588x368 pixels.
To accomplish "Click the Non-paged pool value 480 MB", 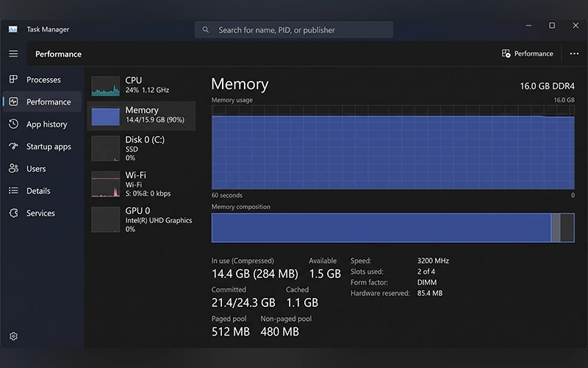I will tap(280, 332).
